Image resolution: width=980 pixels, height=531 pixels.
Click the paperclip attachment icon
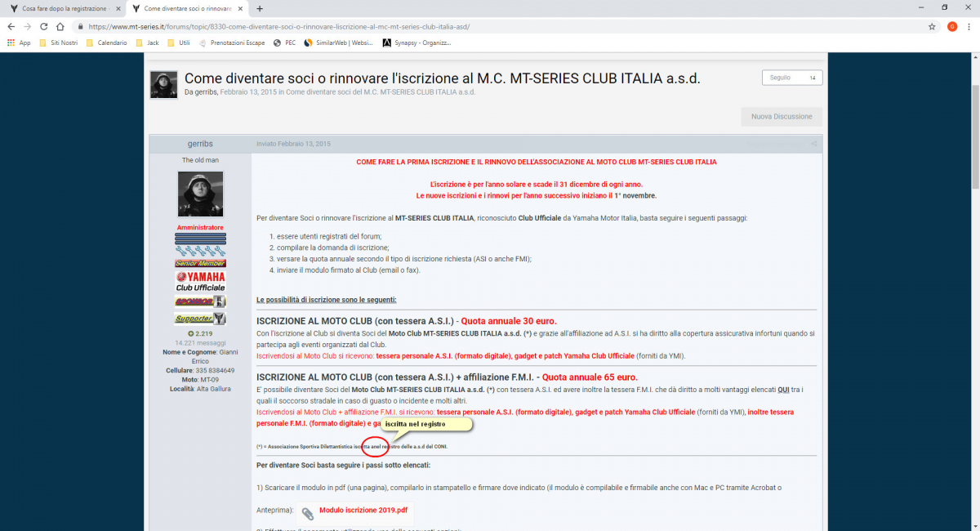click(x=308, y=514)
